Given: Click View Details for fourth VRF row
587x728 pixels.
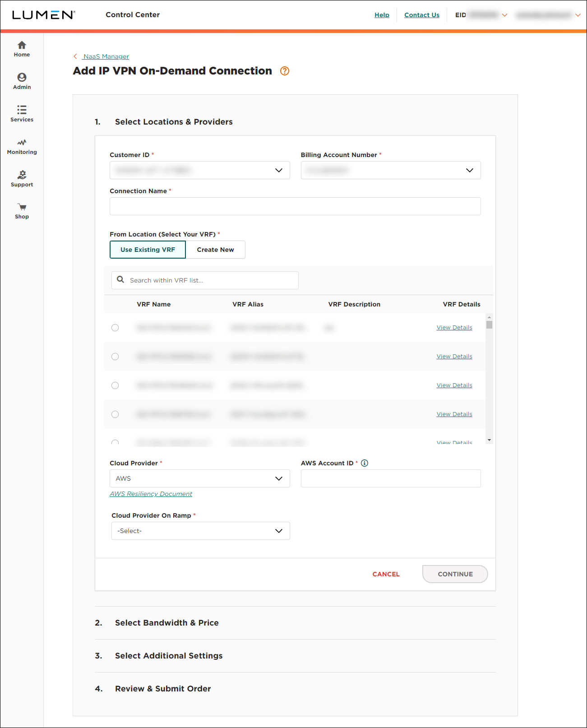Looking at the screenshot, I should coord(454,414).
